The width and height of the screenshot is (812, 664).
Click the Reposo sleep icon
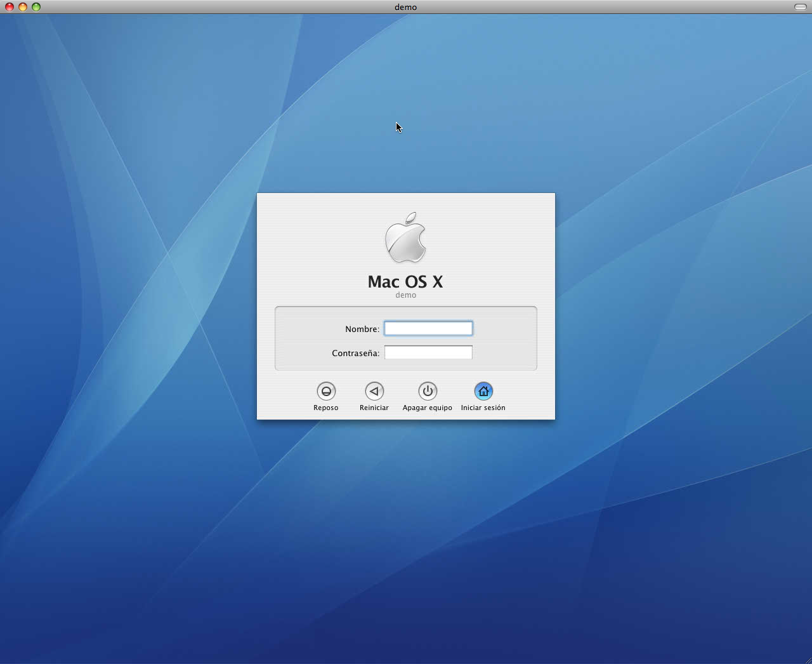coord(326,391)
